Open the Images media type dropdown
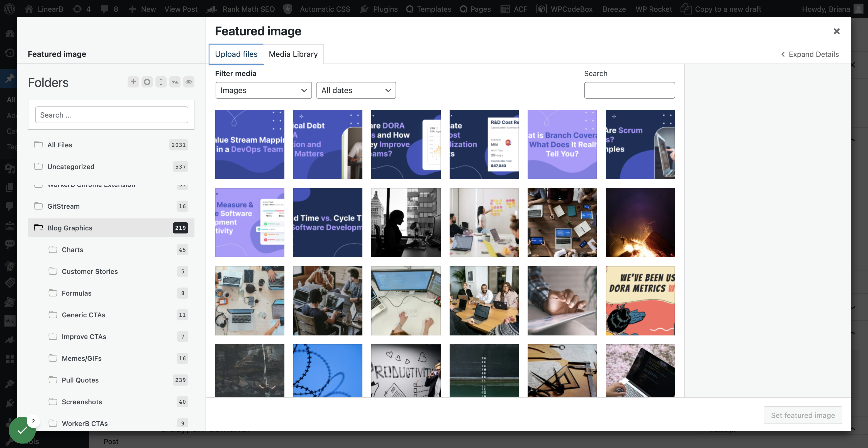The image size is (868, 448). pyautogui.click(x=264, y=90)
